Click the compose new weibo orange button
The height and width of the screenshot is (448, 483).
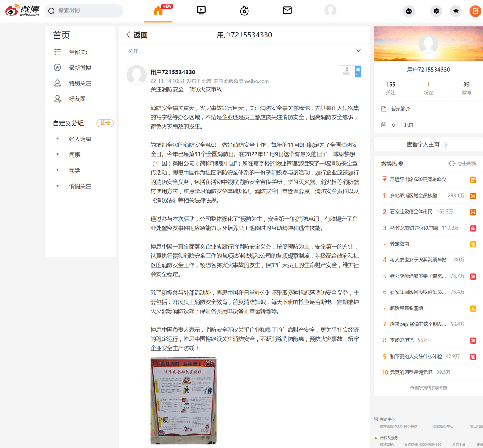point(475,11)
